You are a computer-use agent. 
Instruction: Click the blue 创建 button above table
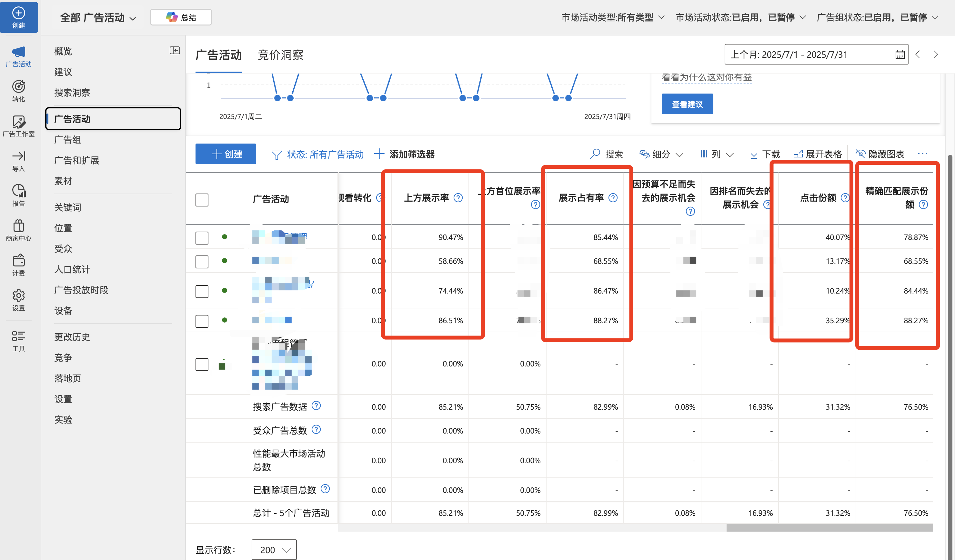click(226, 154)
